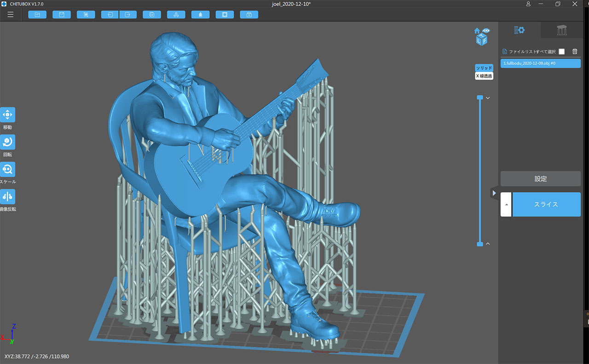Image resolution: width=589 pixels, height=364 pixels.
Task: Switch view mode to X-ray (X線透過)
Action: (484, 76)
